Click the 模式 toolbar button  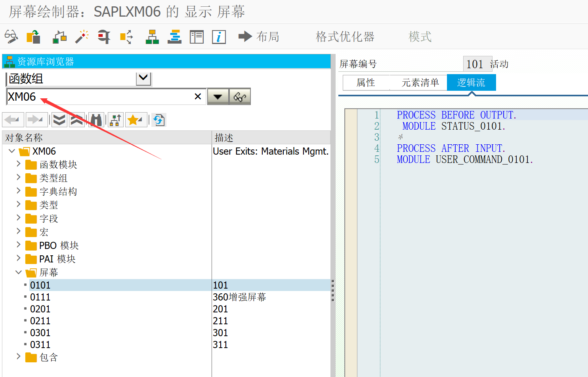(x=420, y=36)
